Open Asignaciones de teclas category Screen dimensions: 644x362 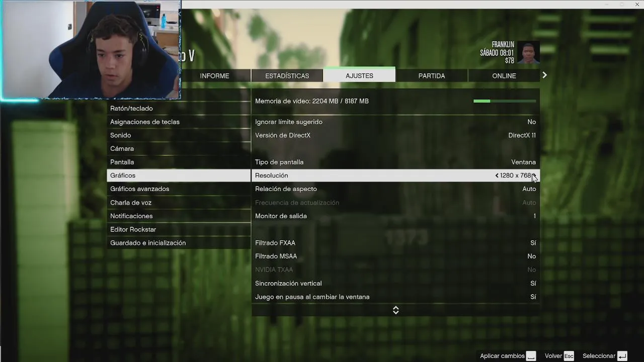tap(179, 122)
